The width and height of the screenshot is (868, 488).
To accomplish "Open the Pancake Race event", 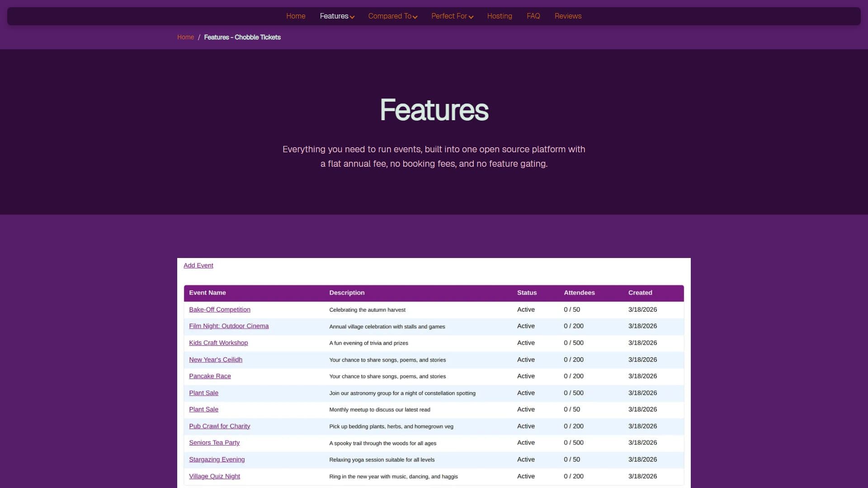I will (x=210, y=376).
